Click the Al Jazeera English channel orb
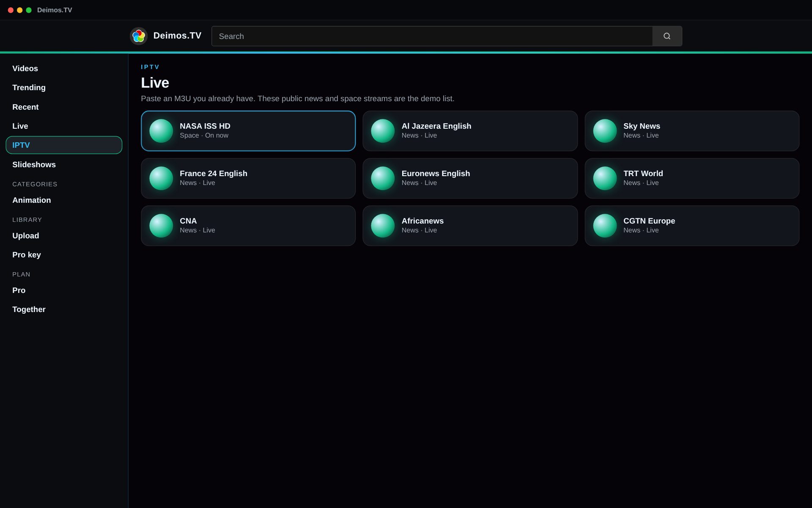The height and width of the screenshot is (508, 812). point(383,131)
